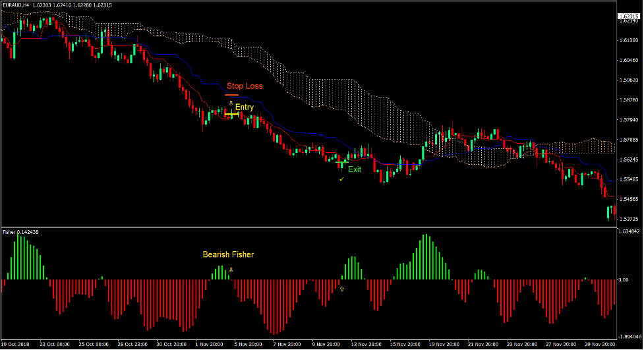644x350 pixels.
Task: Click the '1 Nov 20:00' time label
Action: [x=210, y=344]
